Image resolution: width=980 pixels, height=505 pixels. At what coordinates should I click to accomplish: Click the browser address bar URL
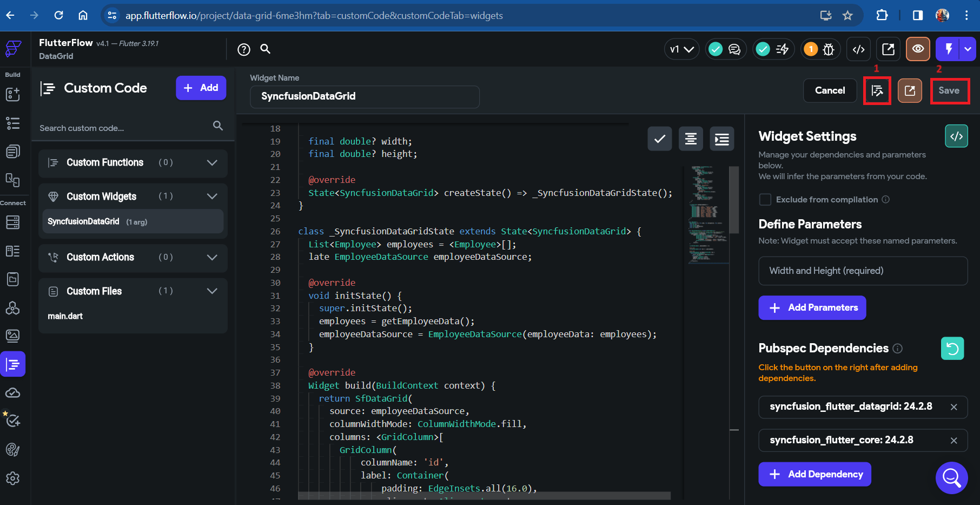click(314, 16)
